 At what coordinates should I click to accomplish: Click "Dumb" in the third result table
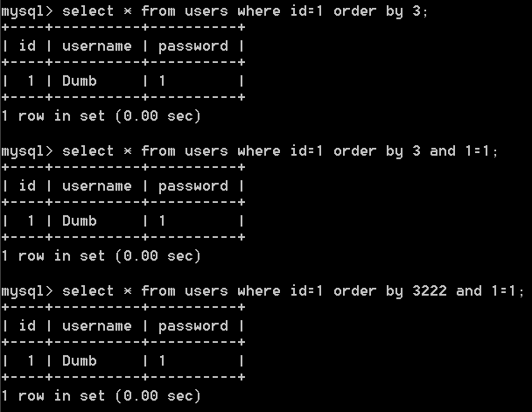click(80, 360)
